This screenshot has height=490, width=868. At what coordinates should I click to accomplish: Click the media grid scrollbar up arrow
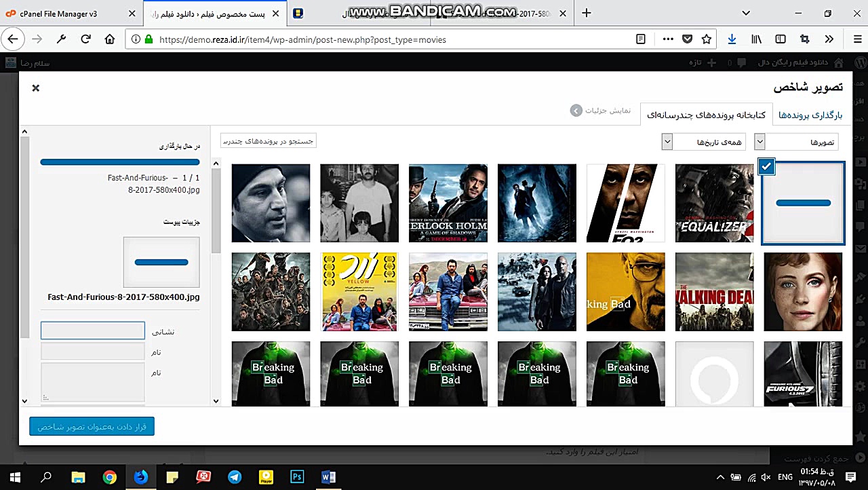[216, 163]
